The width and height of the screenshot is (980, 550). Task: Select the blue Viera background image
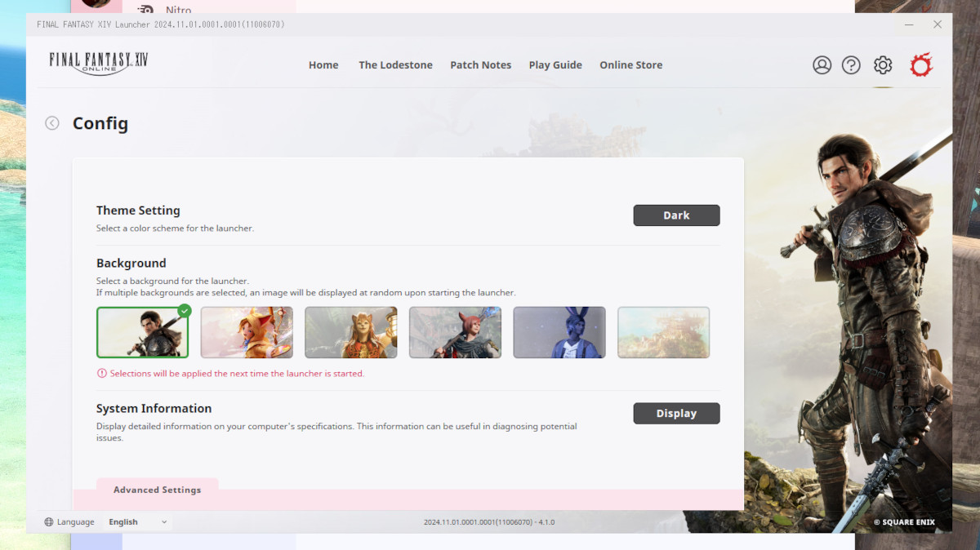pyautogui.click(x=559, y=332)
